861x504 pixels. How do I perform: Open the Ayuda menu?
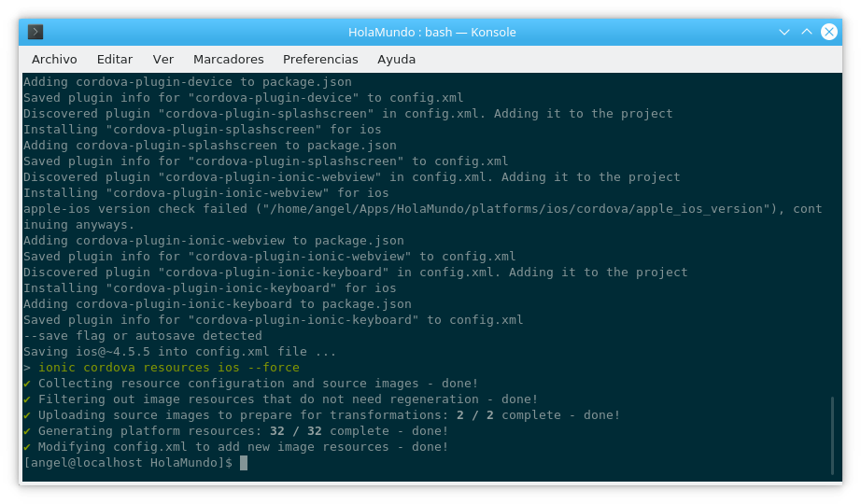click(396, 59)
